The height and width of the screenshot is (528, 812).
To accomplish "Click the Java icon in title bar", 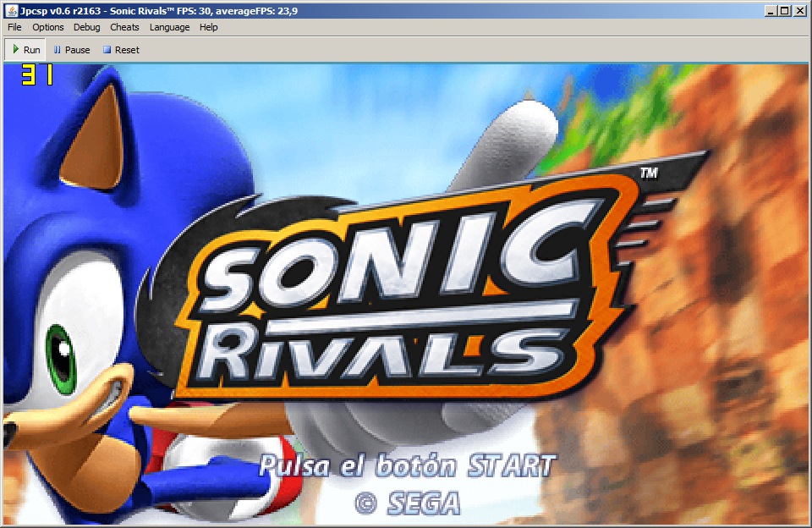I will click(10, 10).
